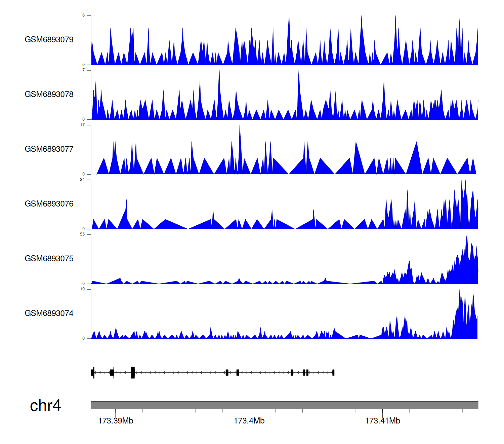Click the y-axis maximum 55 label
The image size is (504, 444).
82,234
